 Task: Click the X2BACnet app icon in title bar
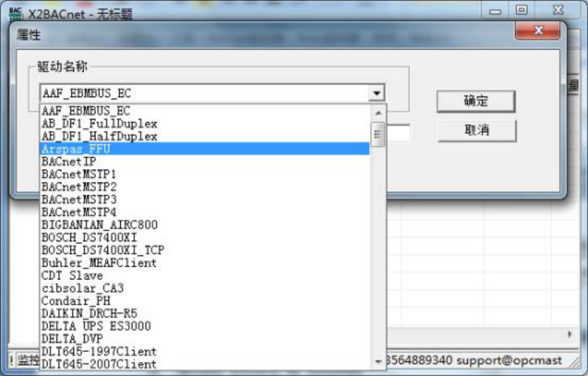[15, 13]
